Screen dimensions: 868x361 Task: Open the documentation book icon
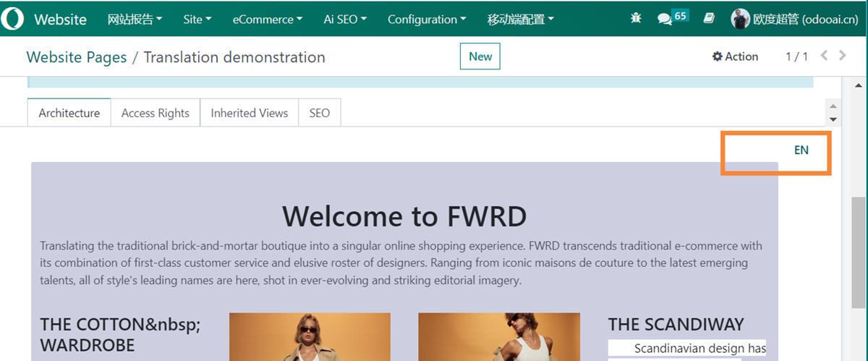tap(710, 20)
